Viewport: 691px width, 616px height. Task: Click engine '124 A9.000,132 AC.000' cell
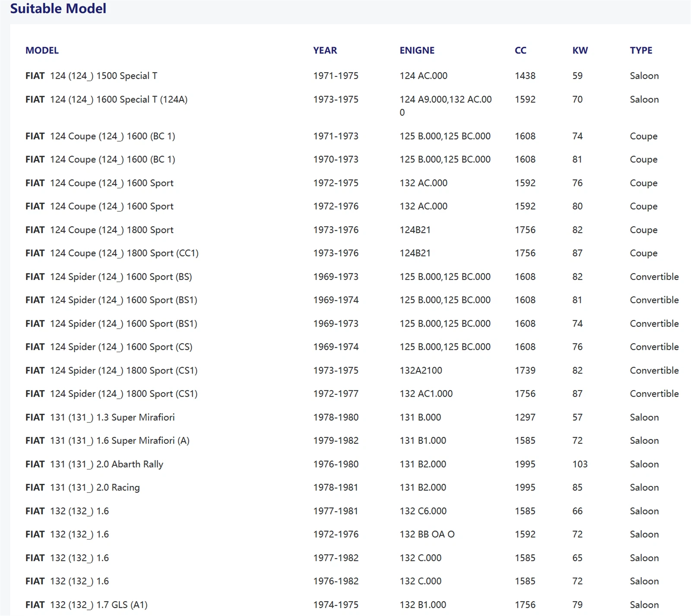coord(446,106)
